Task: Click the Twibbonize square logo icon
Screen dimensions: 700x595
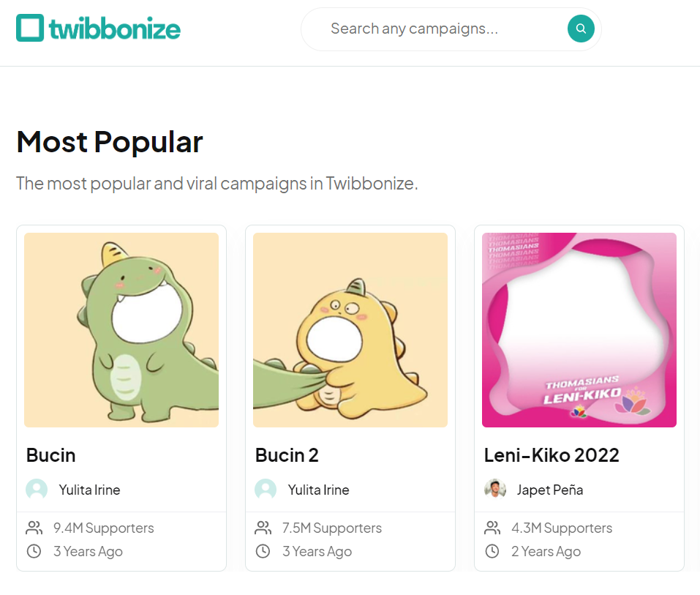Action: (30, 28)
